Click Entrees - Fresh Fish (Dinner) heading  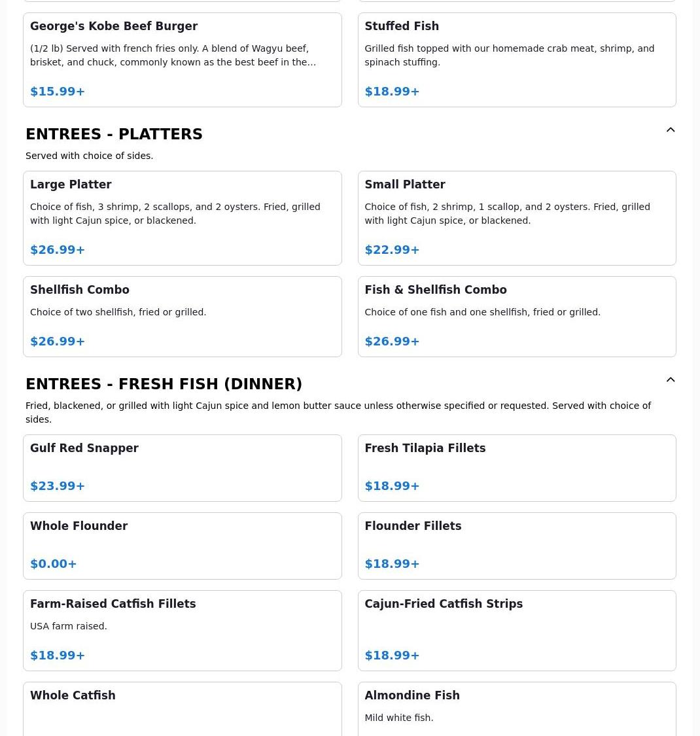point(164,384)
